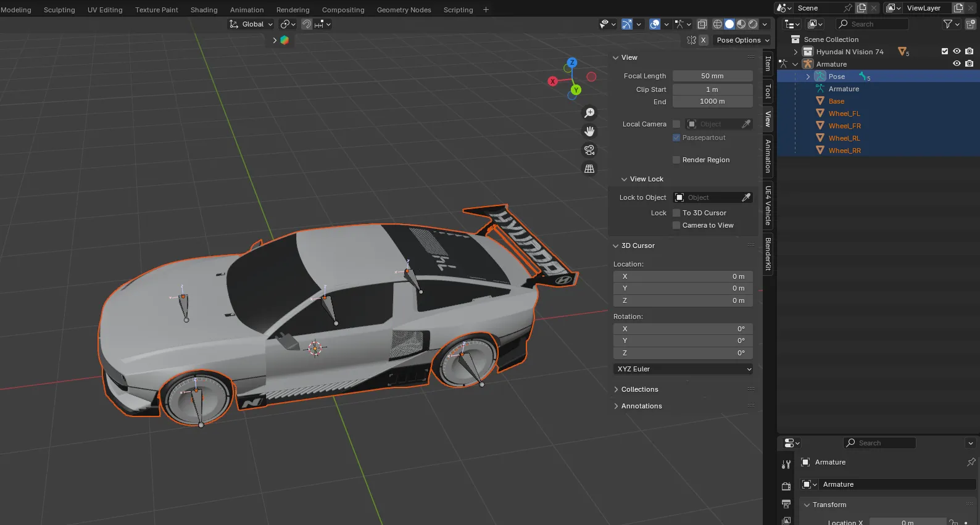The image size is (980, 525).
Task: Select material preview shading
Action: [741, 24]
